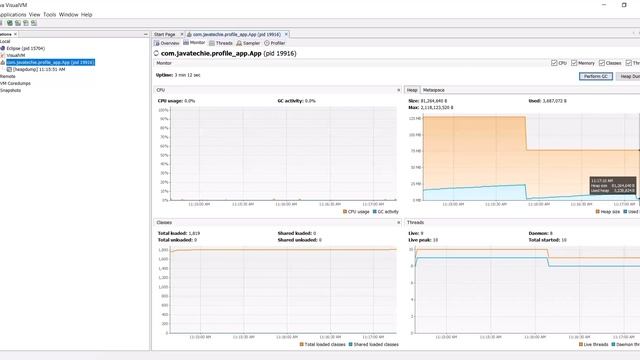This screenshot has width=640, height=360.
Task: Click the Add Remote Host toolbar icon
Action: [18, 23]
